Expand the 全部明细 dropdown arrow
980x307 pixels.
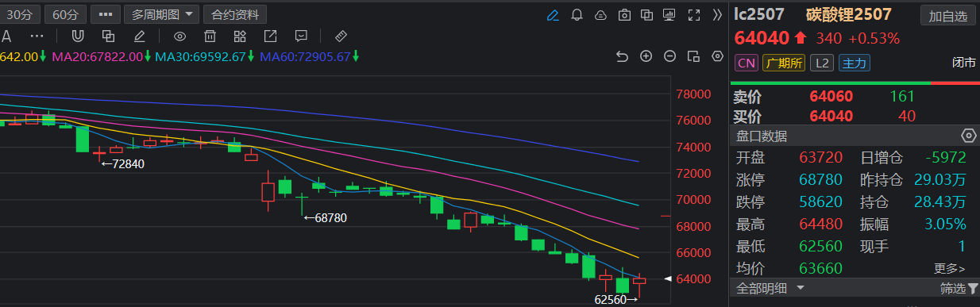(800, 288)
